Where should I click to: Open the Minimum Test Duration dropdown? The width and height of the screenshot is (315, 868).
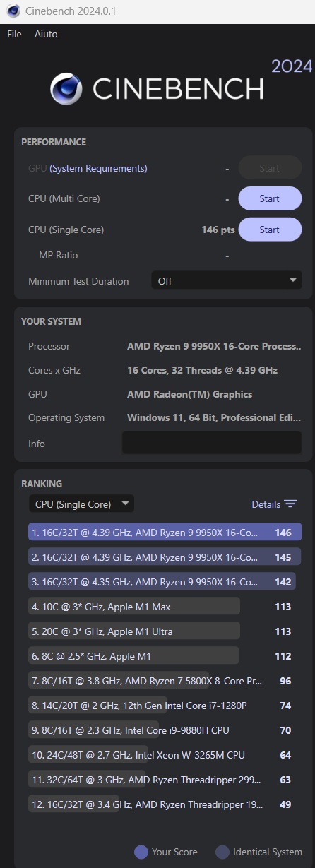(x=227, y=280)
